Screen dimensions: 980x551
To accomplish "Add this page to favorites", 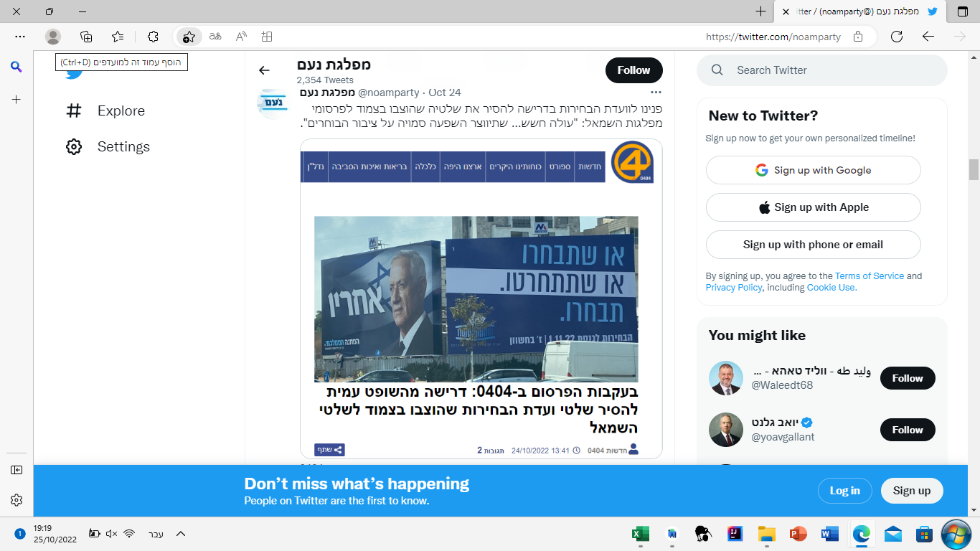I will pyautogui.click(x=189, y=37).
